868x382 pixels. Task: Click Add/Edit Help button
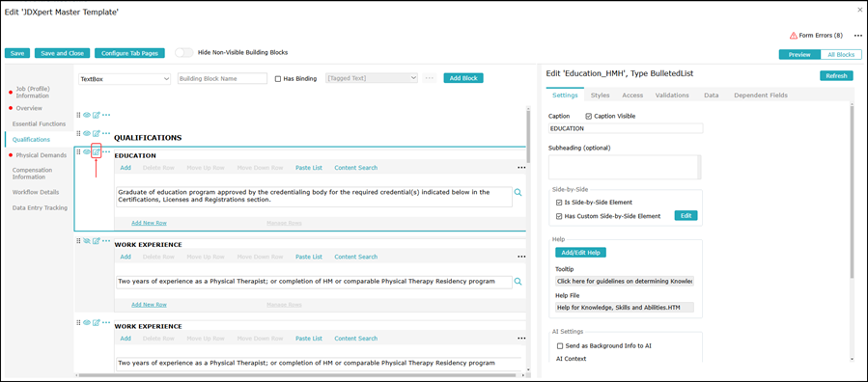coord(580,253)
